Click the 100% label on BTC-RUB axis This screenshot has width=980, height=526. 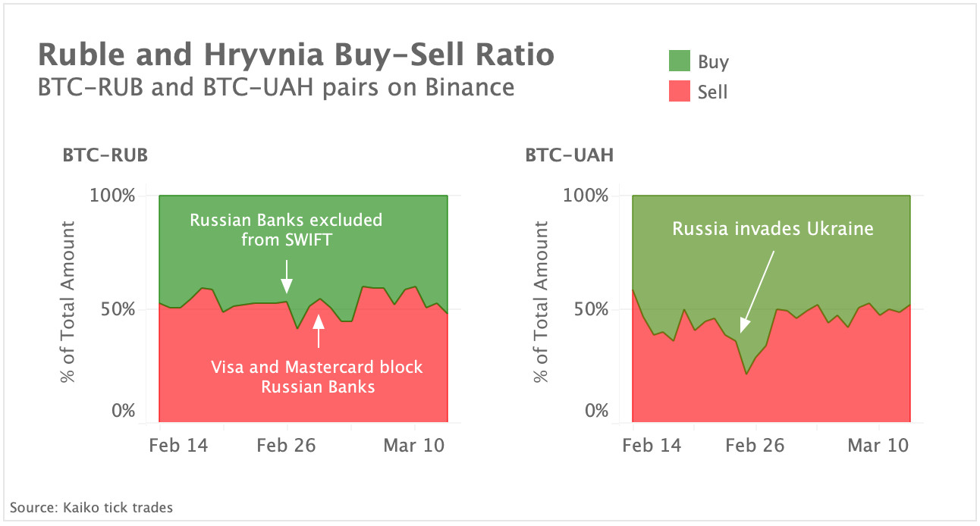113,196
